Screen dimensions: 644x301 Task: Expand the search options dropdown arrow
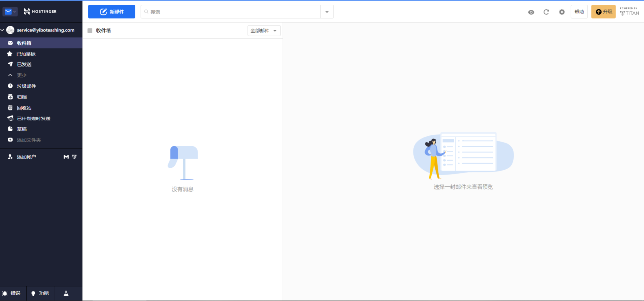point(327,12)
